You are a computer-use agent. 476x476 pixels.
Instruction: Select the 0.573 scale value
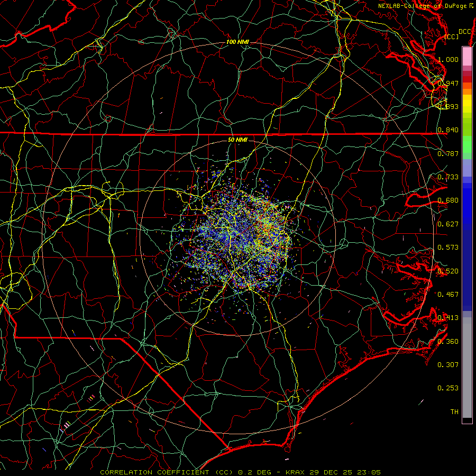click(x=448, y=247)
